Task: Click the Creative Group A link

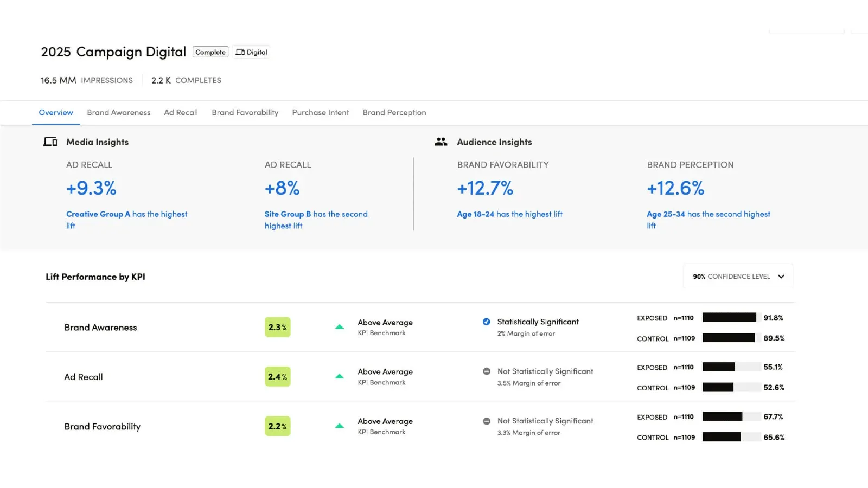Action: (x=98, y=214)
